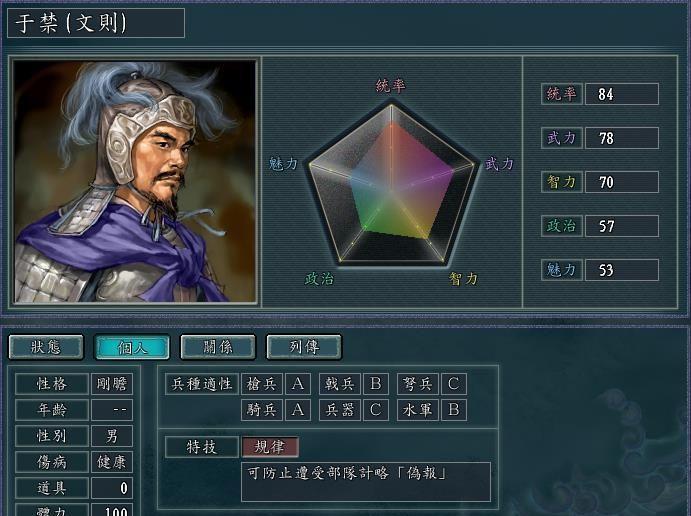
Task: Click the 性格 value 剛膽
Action: coord(112,384)
